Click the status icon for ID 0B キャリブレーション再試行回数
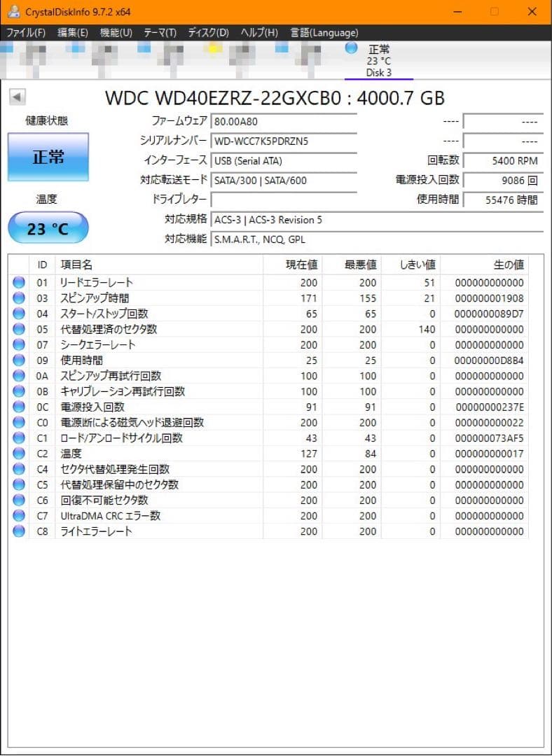The height and width of the screenshot is (756, 552). point(19,391)
